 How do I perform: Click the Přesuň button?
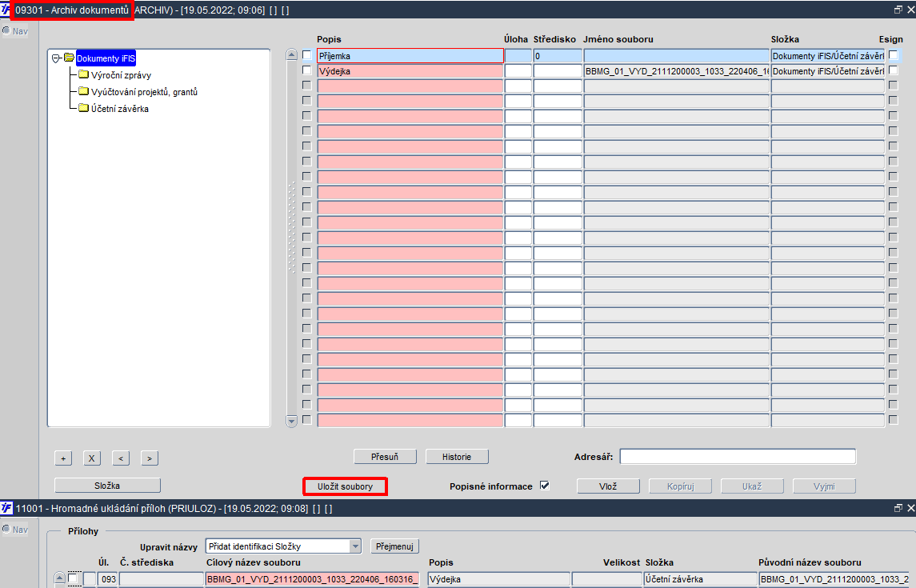pyautogui.click(x=385, y=457)
